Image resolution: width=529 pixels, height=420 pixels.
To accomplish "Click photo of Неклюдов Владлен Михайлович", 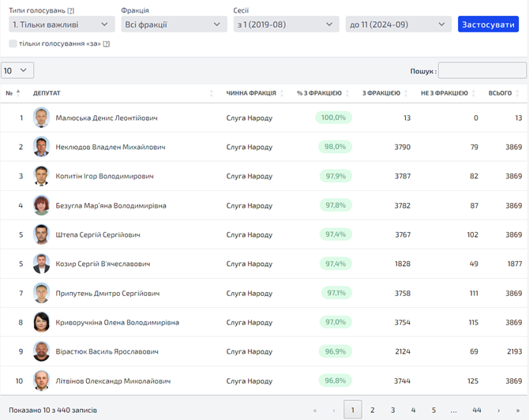I will pyautogui.click(x=42, y=147).
